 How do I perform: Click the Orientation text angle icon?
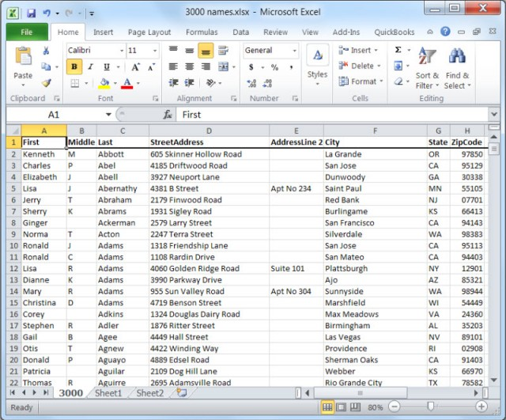click(x=211, y=83)
